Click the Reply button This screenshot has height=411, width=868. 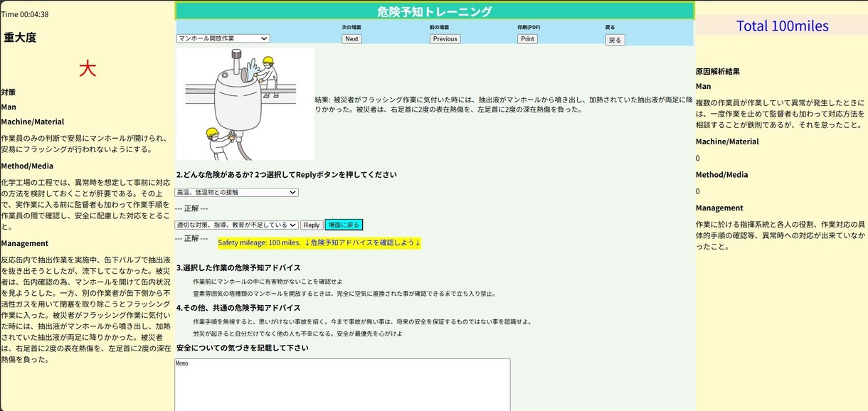(x=312, y=225)
